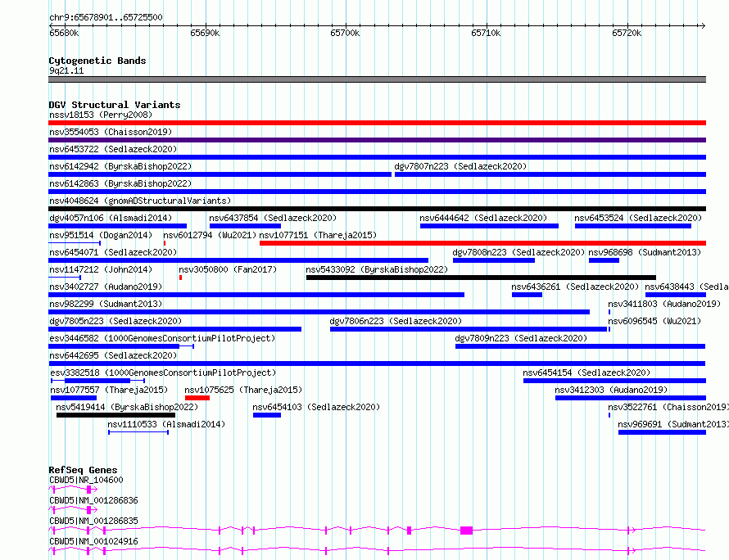Click esv3382518 1000GenomesConsortiumPilotProject label
Viewport: 729px width, 560px height.
163,373
